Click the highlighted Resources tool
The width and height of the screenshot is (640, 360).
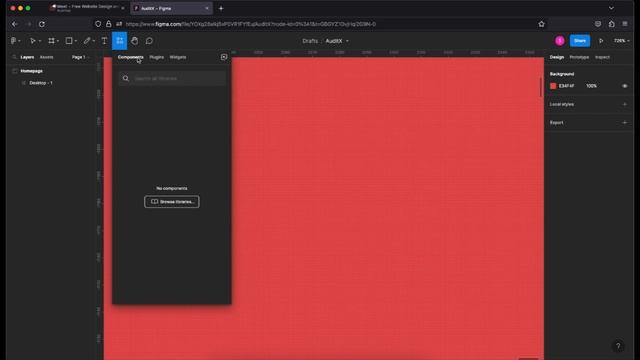(x=120, y=41)
